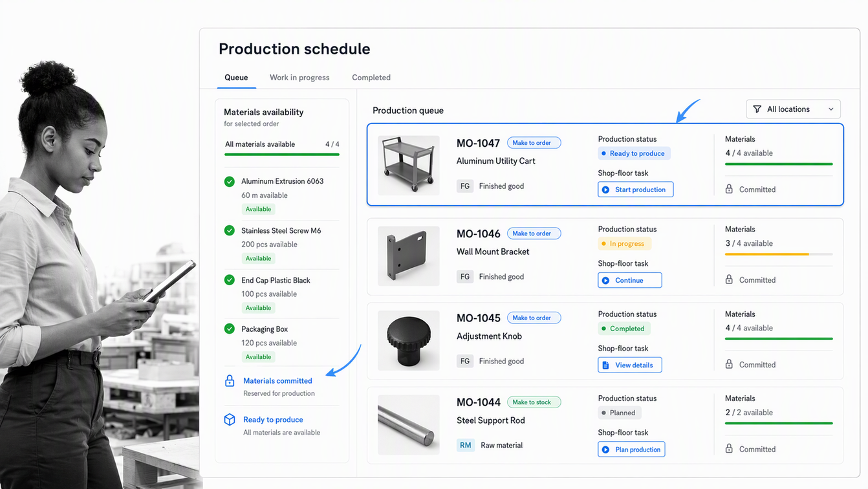
Task: Click the green check icon beside Aluminum Extrusion 6063
Action: tap(229, 182)
